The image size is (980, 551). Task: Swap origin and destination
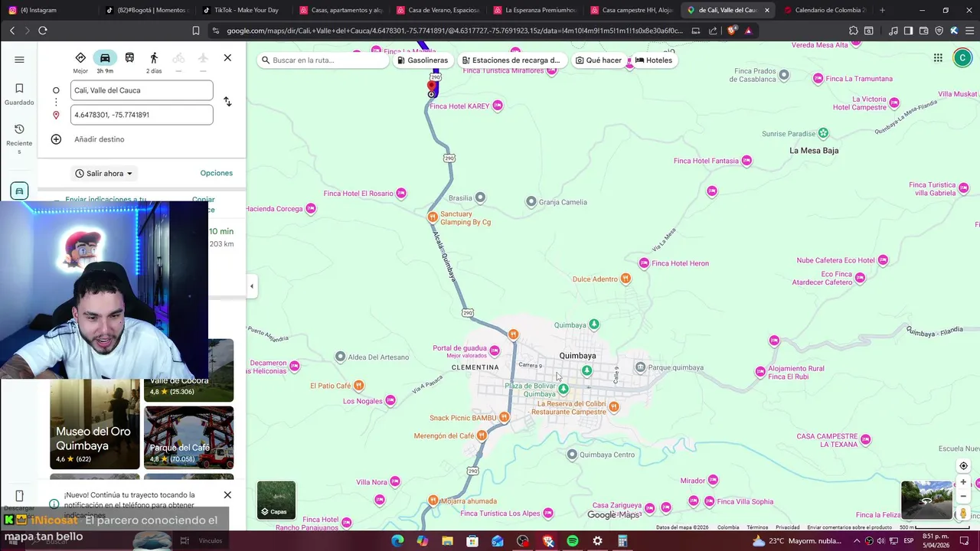point(227,102)
